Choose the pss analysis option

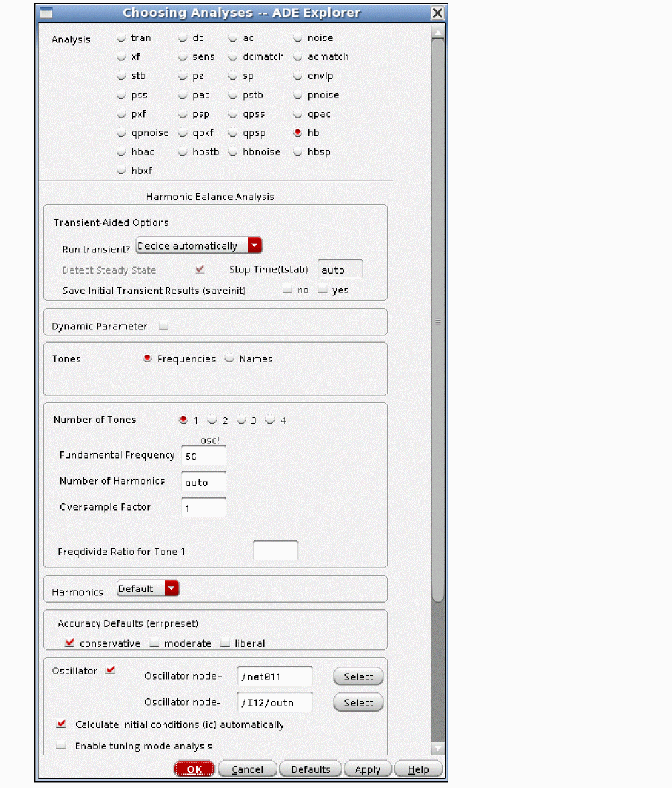121,95
